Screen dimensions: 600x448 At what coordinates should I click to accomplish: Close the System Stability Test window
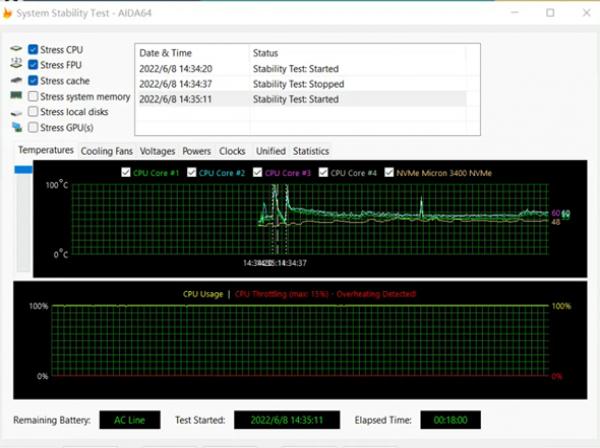[586, 13]
